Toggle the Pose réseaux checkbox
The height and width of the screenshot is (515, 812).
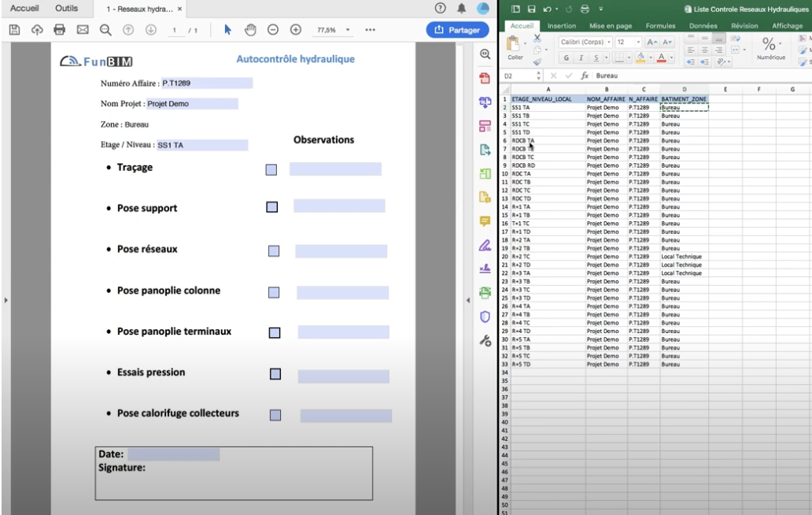click(x=274, y=251)
